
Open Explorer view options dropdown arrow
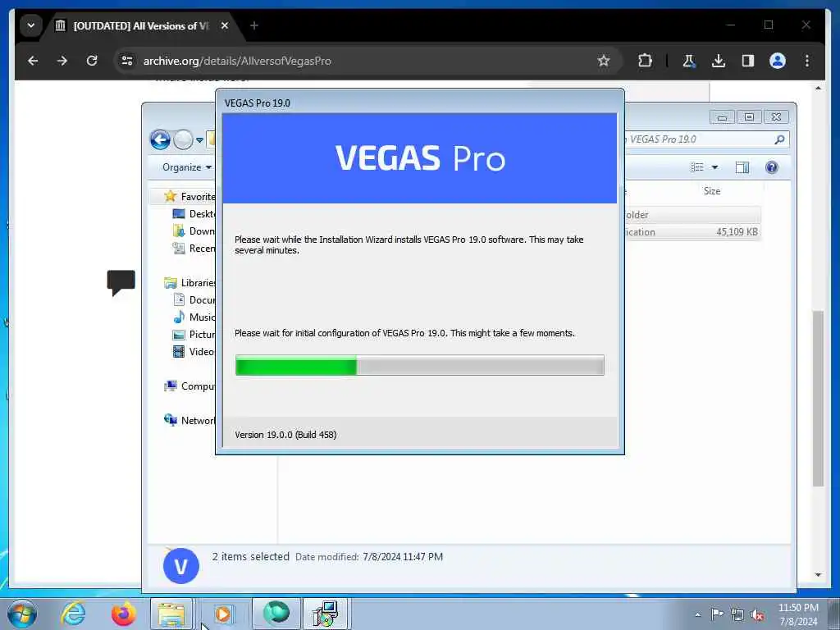[x=714, y=167]
